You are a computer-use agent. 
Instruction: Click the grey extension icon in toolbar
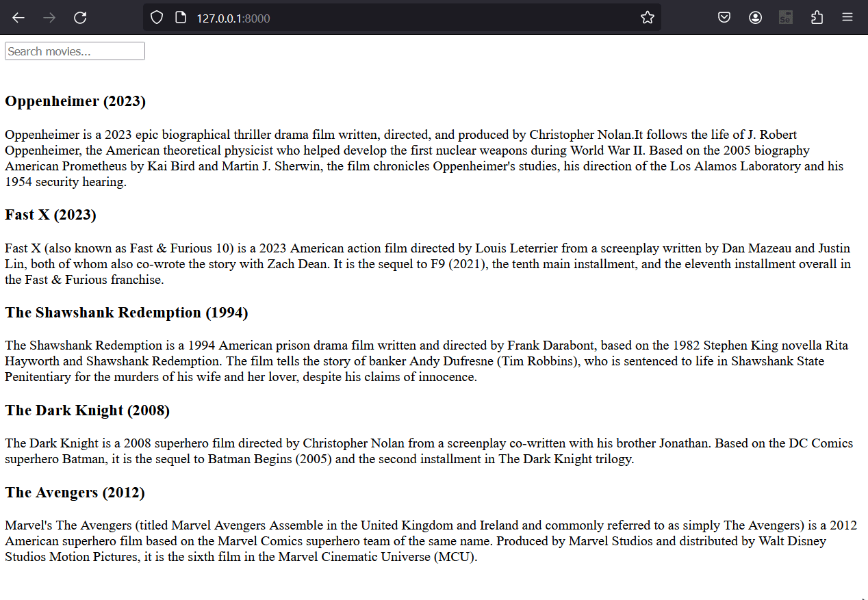tap(785, 18)
